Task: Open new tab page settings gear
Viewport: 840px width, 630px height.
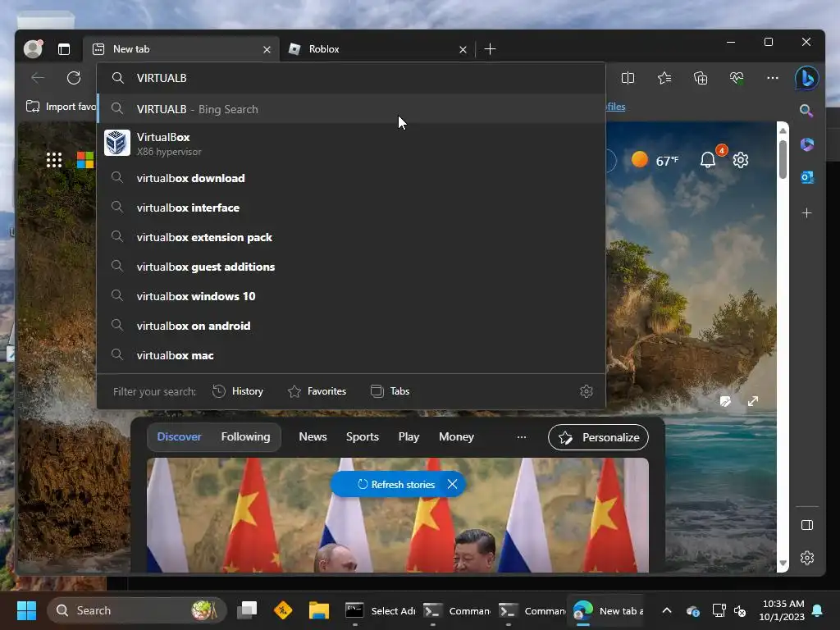Action: tap(741, 160)
